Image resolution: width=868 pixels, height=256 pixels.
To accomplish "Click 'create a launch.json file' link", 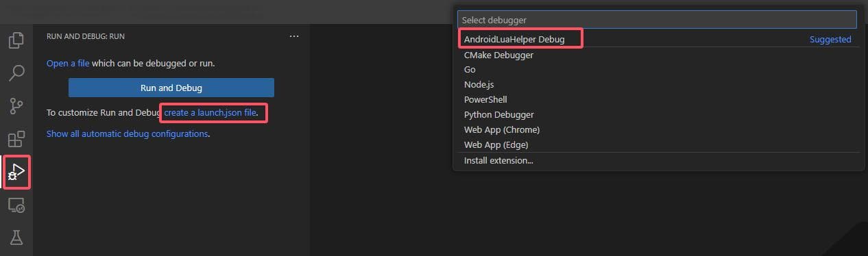I will tap(210, 112).
